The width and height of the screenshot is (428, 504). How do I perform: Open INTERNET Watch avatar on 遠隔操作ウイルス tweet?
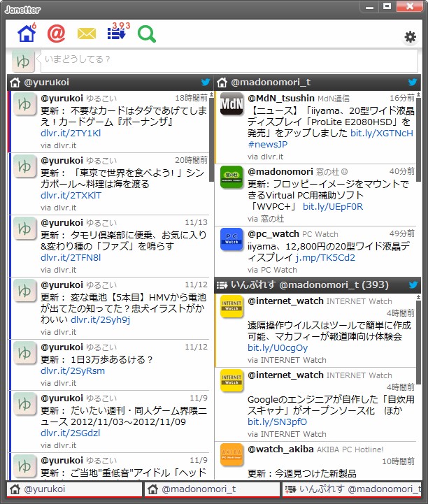coord(231,306)
